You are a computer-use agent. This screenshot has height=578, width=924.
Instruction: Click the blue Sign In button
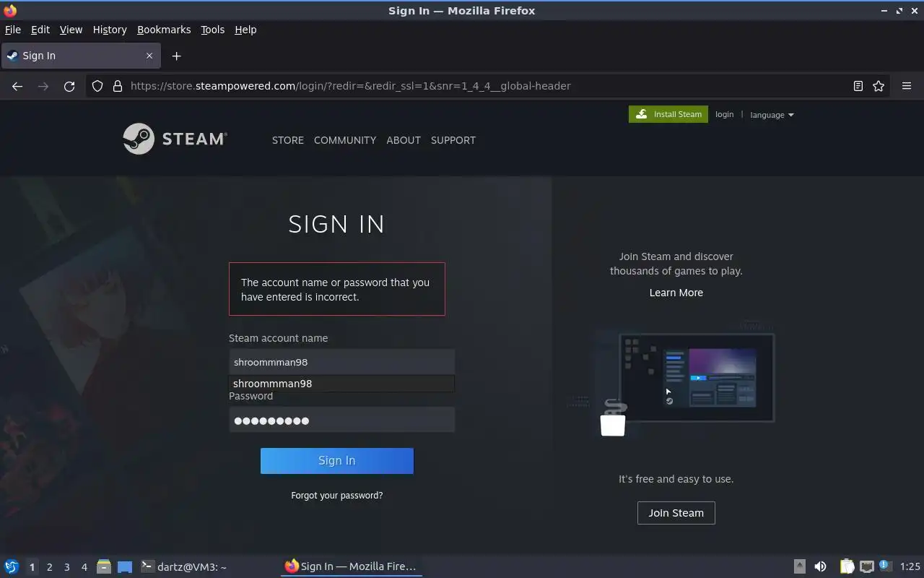337,461
